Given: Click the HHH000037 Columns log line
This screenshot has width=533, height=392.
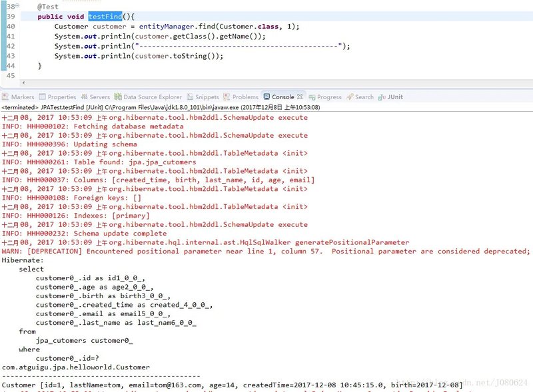Looking at the screenshot, I should point(159,180).
